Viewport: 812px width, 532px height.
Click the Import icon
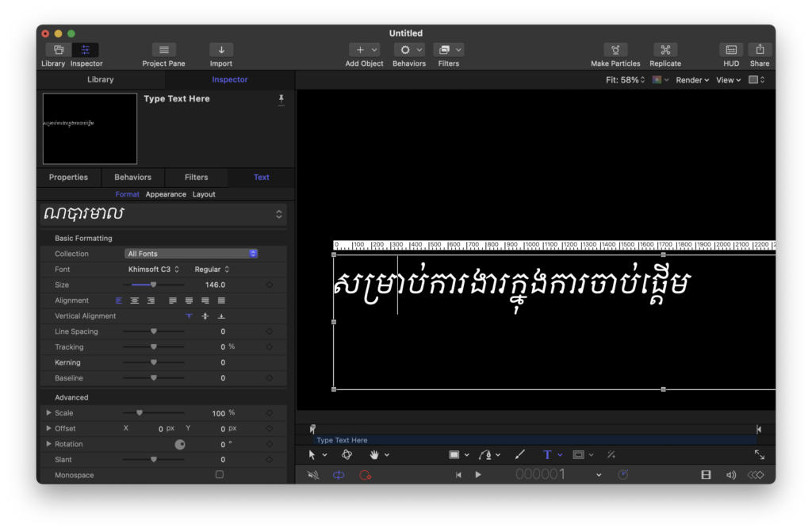(220, 50)
